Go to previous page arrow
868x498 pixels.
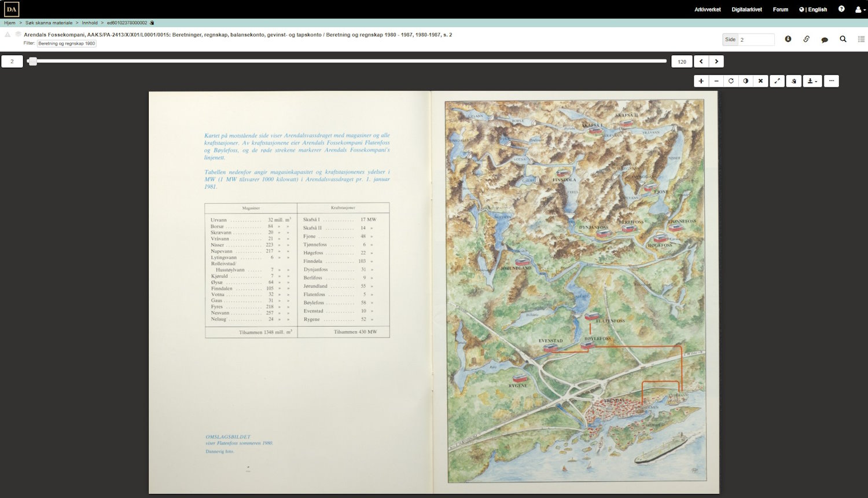pyautogui.click(x=701, y=61)
